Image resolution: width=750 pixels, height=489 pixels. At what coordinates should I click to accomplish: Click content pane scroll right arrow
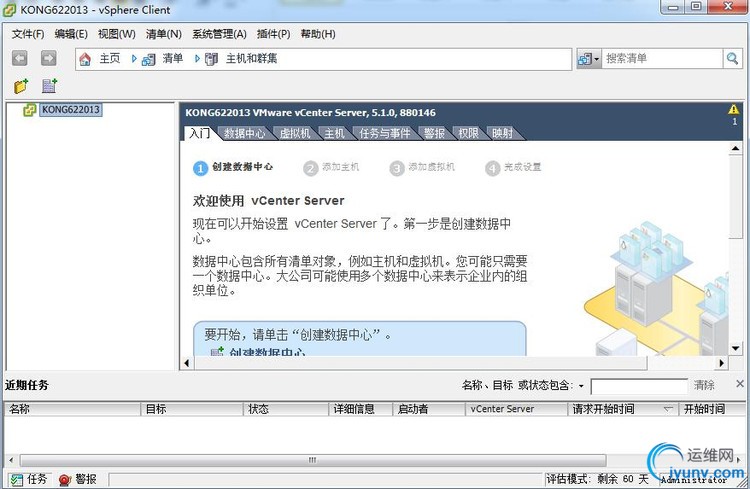point(721,363)
